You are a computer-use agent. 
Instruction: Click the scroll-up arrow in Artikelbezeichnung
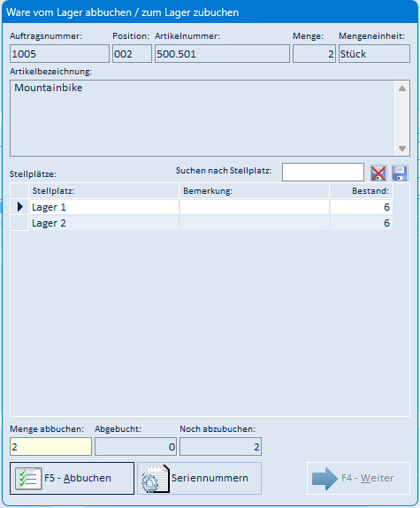click(402, 89)
